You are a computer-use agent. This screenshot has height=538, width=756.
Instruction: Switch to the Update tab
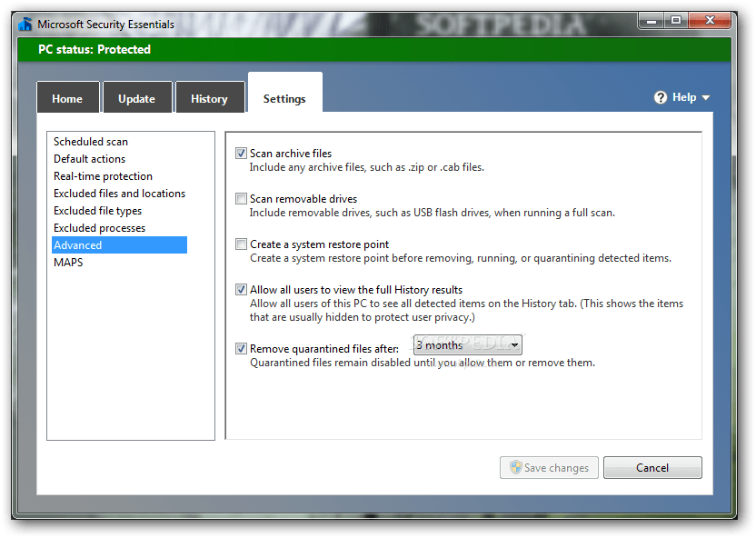pyautogui.click(x=137, y=98)
